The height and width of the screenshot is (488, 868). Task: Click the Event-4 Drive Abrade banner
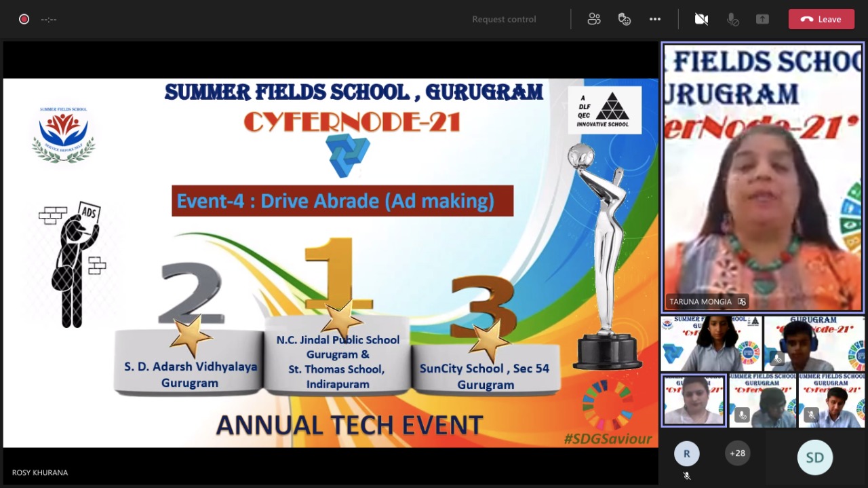pyautogui.click(x=342, y=201)
